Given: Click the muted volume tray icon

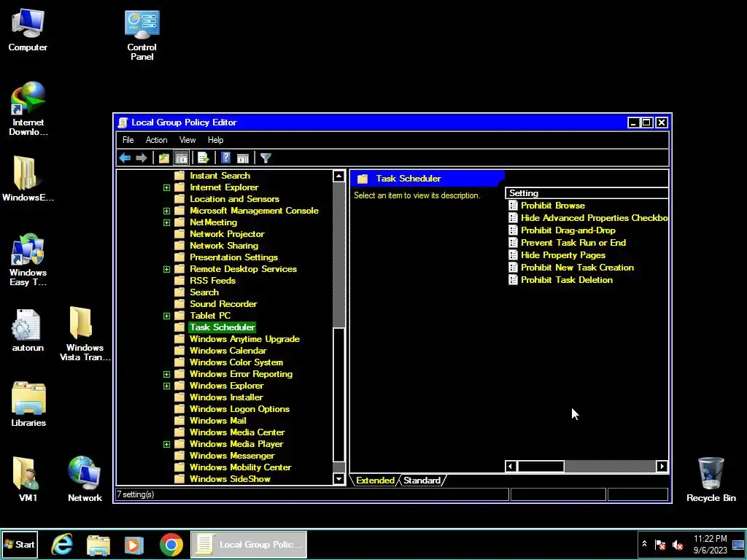Looking at the screenshot, I should point(677,544).
